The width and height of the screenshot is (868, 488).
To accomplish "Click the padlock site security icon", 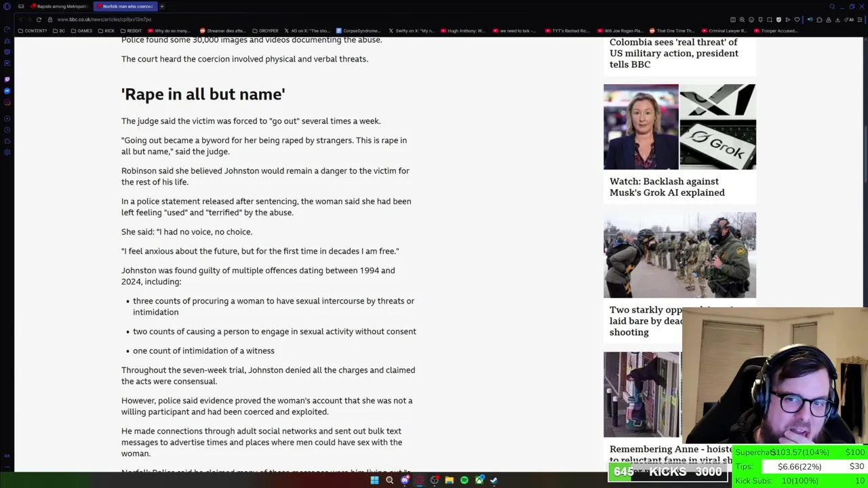I will tap(50, 20).
